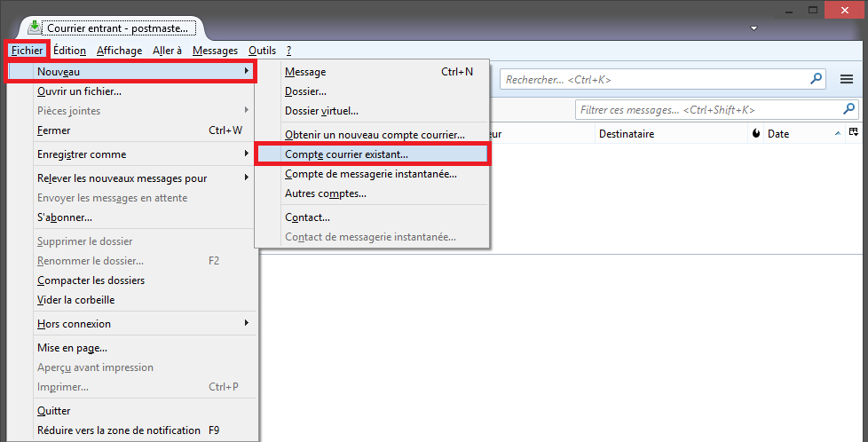Sort by the Destinataire column header

pyautogui.click(x=672, y=133)
